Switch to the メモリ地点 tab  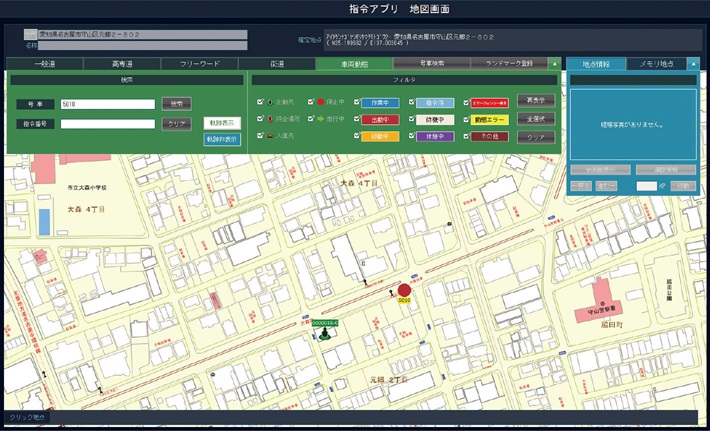pyautogui.click(x=657, y=64)
